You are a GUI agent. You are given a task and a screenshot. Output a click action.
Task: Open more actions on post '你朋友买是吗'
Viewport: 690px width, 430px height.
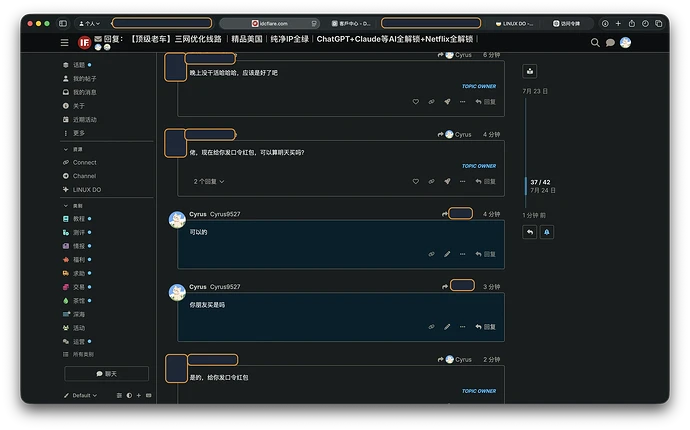coord(462,327)
